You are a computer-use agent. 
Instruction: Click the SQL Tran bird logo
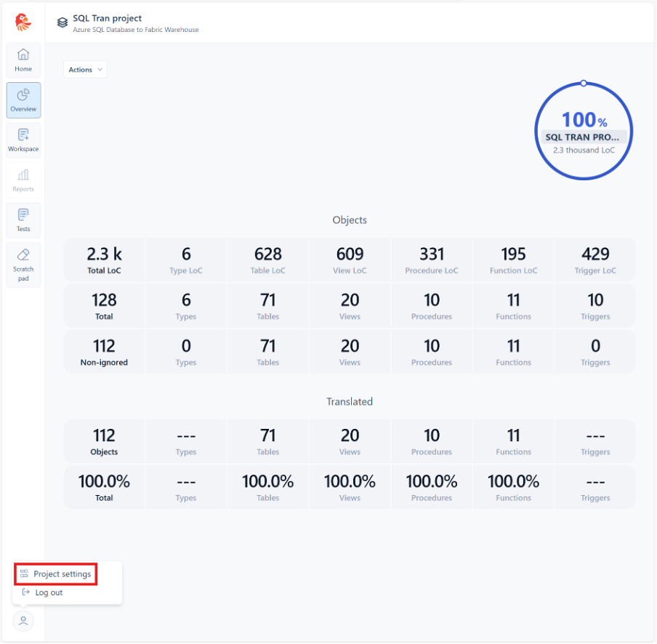pos(23,22)
